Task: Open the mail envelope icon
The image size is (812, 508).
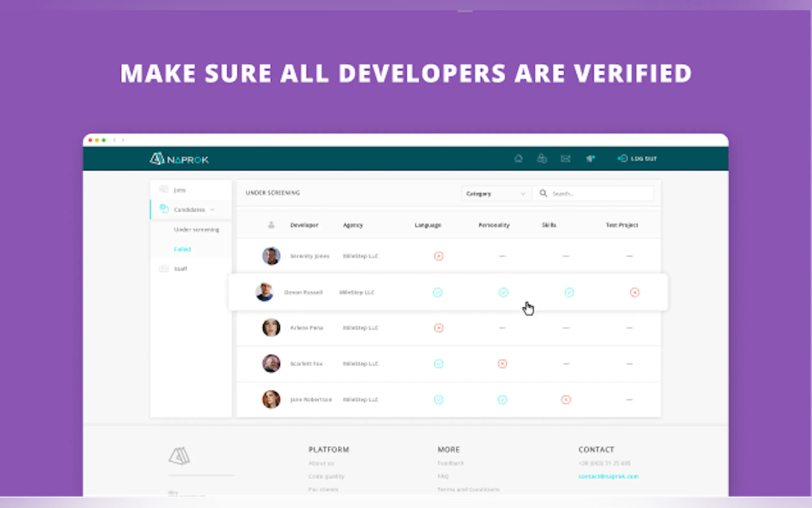Action: pos(565,159)
